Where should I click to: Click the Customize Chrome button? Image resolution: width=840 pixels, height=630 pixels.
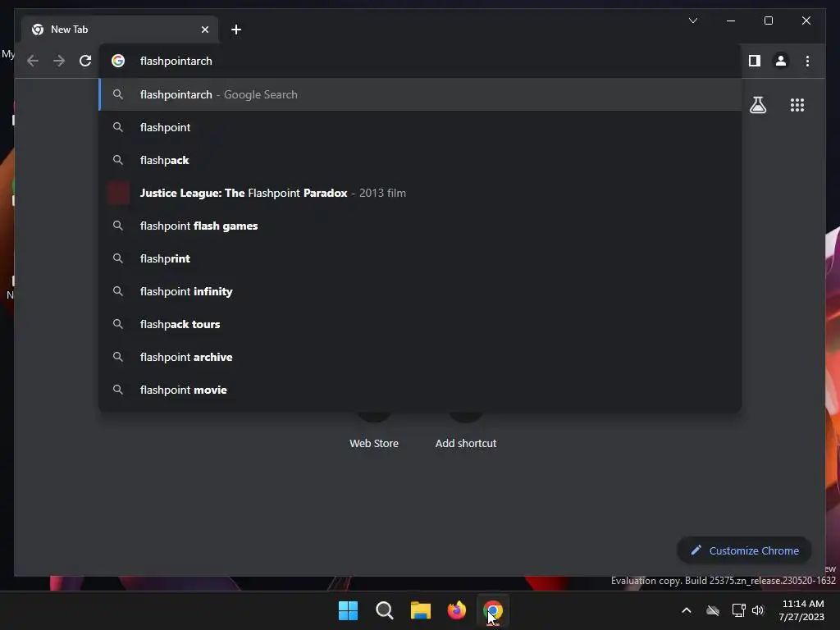click(x=744, y=550)
